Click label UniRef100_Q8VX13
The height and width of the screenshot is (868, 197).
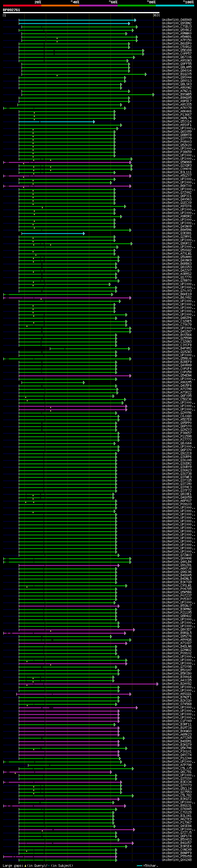177,81
